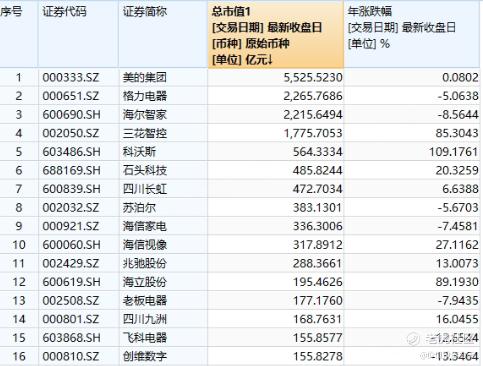Select market value 485.8244 cell
The width and height of the screenshot is (483, 366).
click(x=276, y=170)
